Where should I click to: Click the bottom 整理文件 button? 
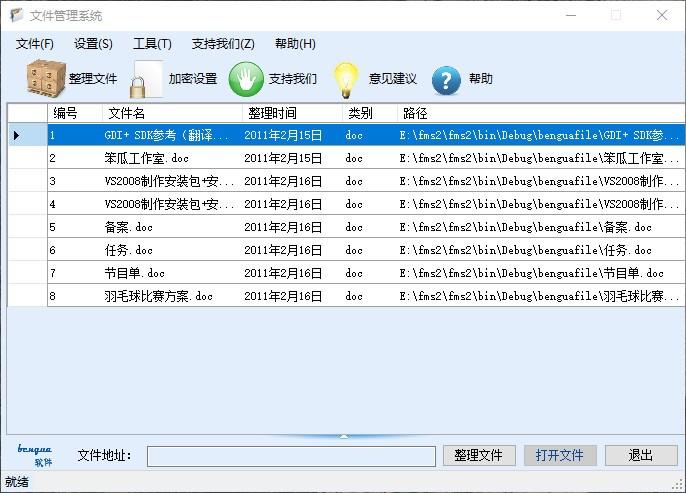click(x=479, y=455)
